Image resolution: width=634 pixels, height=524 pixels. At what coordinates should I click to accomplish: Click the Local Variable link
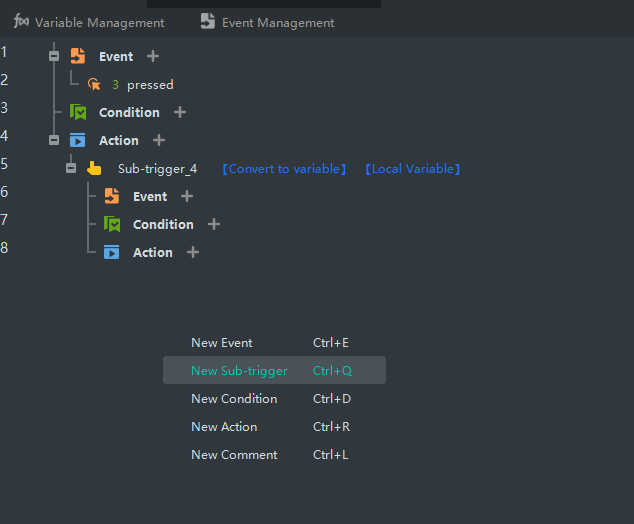412,169
